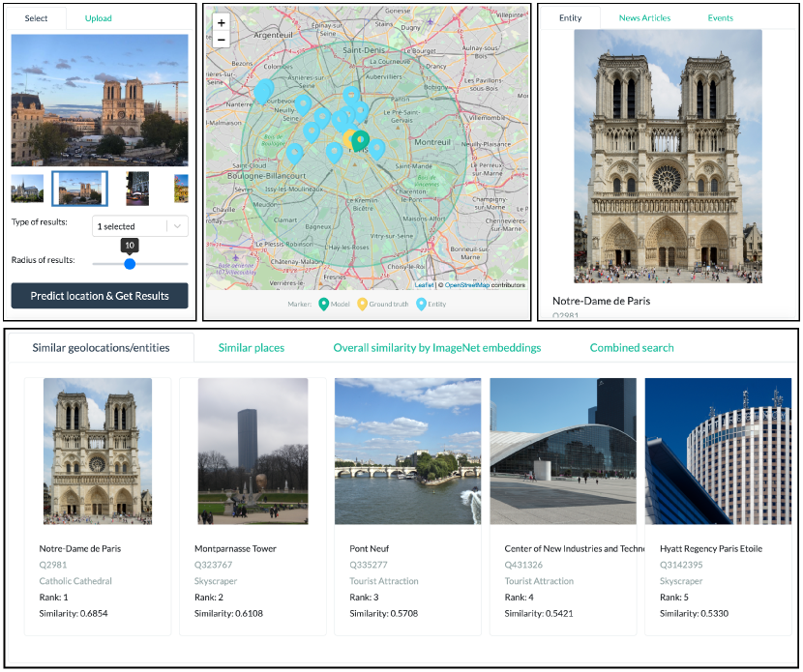This screenshot has width=803, height=672.
Task: Click the Center of New Industries result image
Action: [x=563, y=452]
